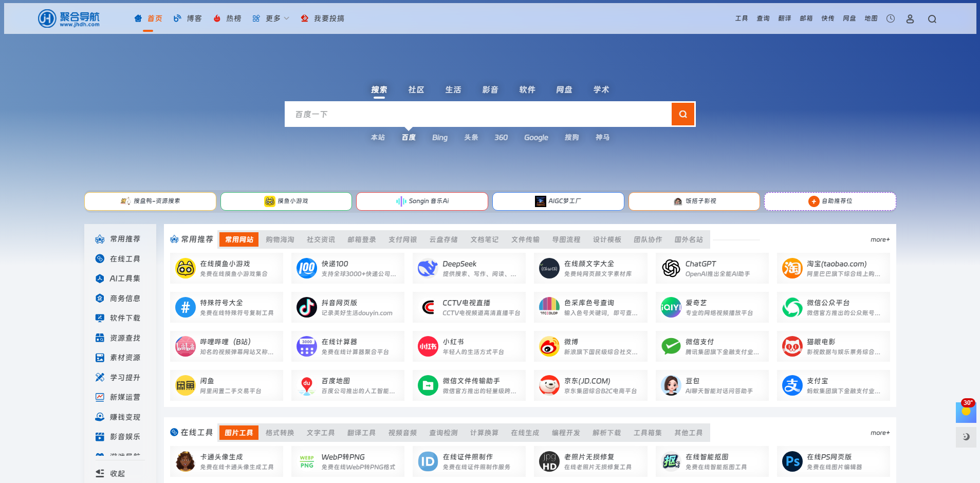Select Bing as search engine
This screenshot has height=483, width=980.
tap(439, 138)
